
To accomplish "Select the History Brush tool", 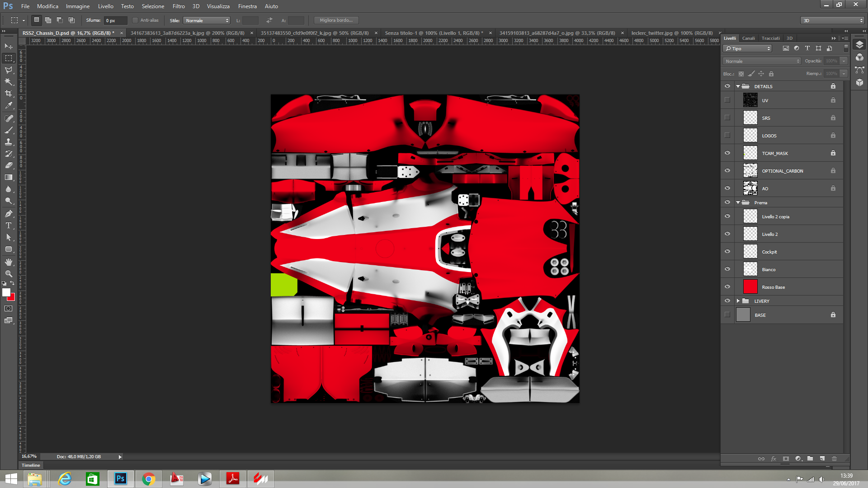I will tap(9, 154).
